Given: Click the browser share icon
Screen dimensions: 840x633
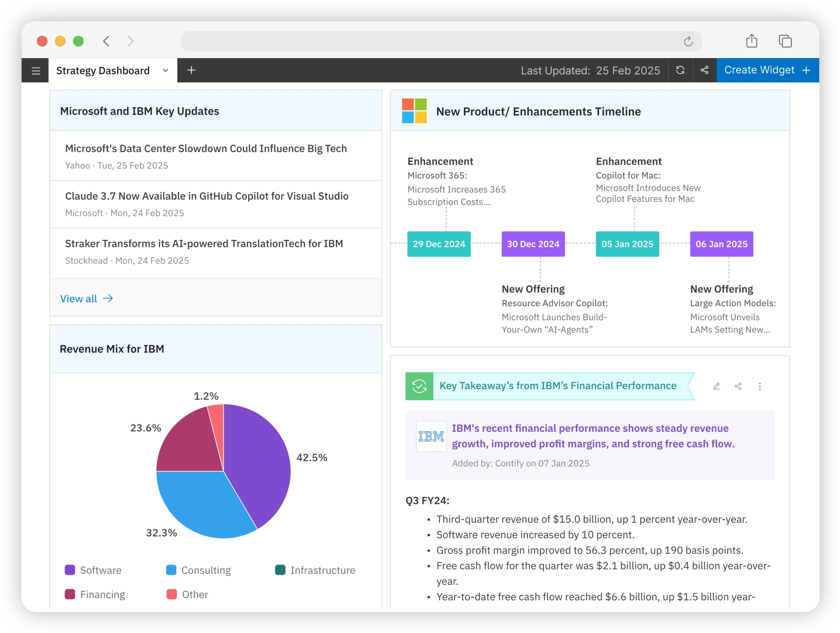Looking at the screenshot, I should pyautogui.click(x=752, y=41).
